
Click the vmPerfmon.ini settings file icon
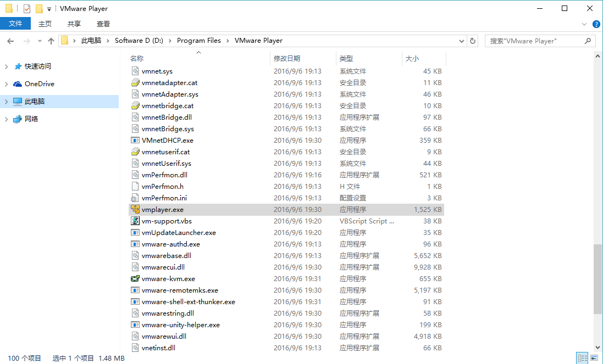coord(135,198)
